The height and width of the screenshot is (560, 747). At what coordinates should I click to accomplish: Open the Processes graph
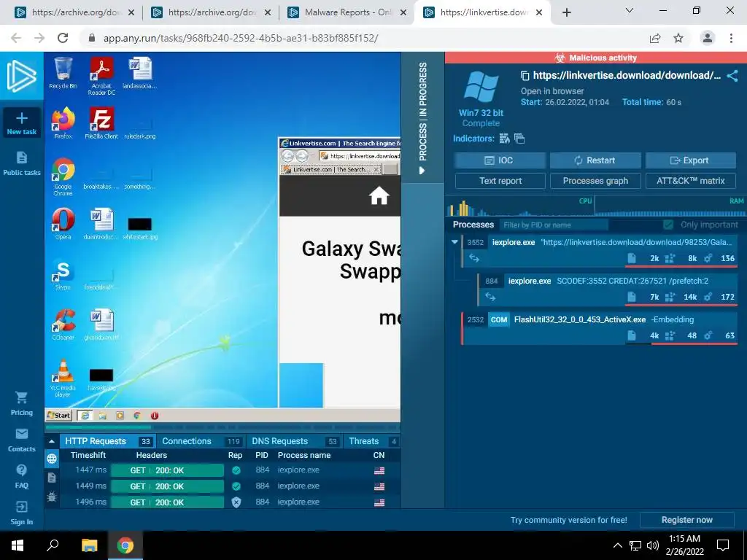coord(595,181)
